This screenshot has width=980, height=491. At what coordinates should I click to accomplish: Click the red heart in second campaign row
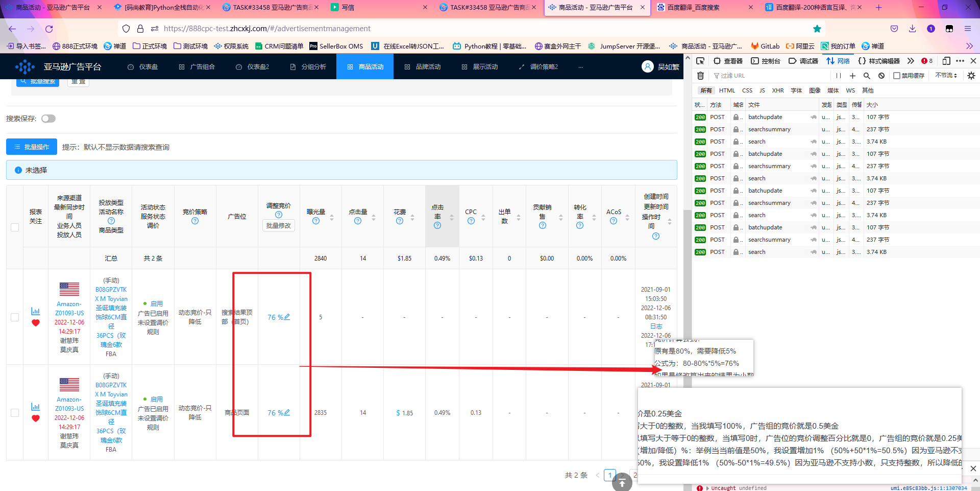click(x=36, y=418)
